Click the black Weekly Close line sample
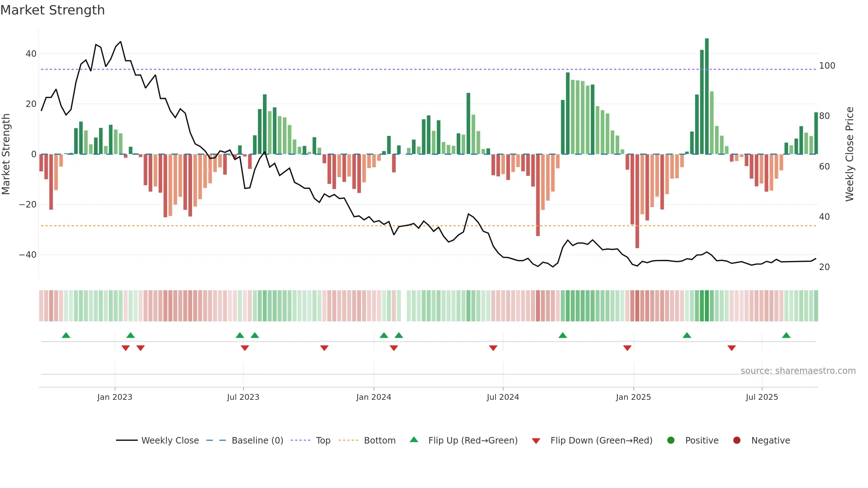Screen dimensions: 868x488 tap(127, 440)
